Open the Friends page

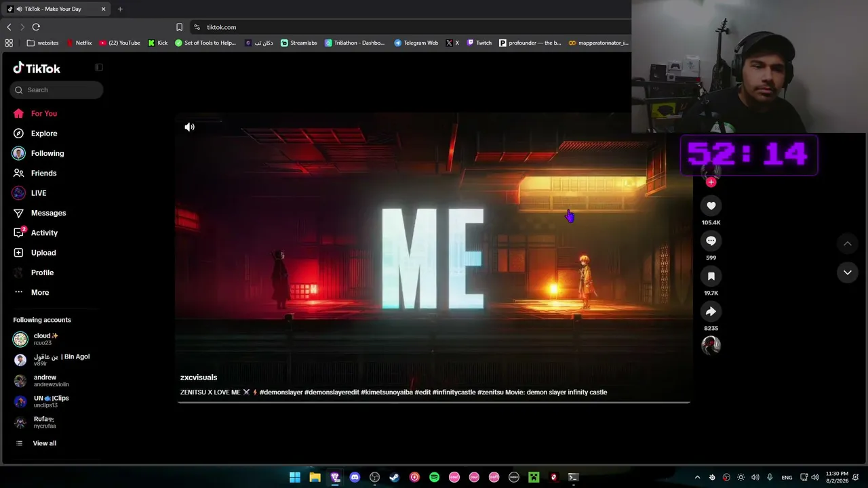[x=35, y=174]
